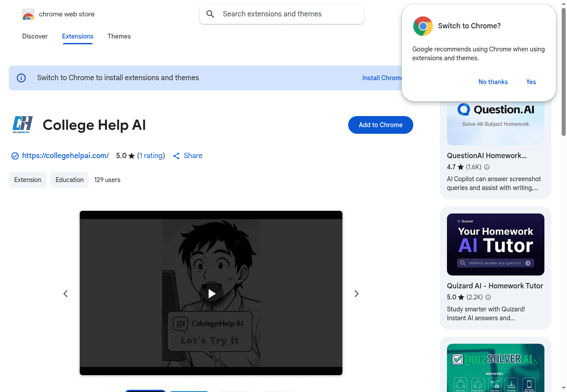Screen dimensions: 567x392
Task: Open the 1 rating link
Action: [151, 155]
